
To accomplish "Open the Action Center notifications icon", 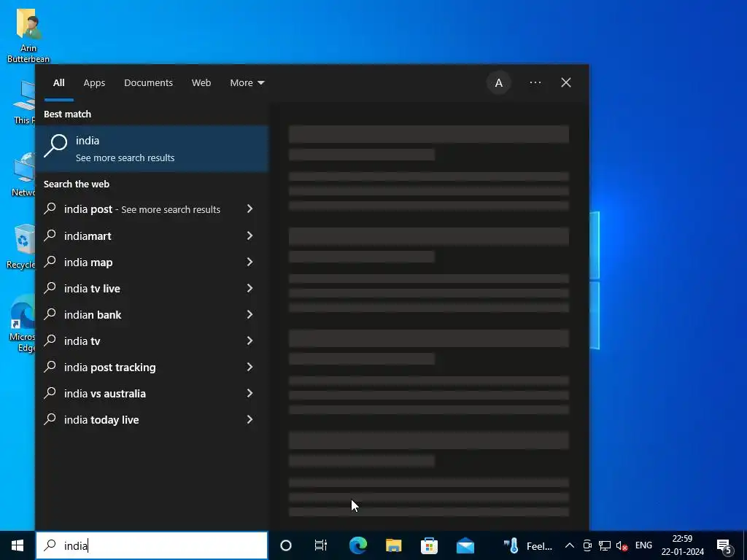I will (724, 546).
